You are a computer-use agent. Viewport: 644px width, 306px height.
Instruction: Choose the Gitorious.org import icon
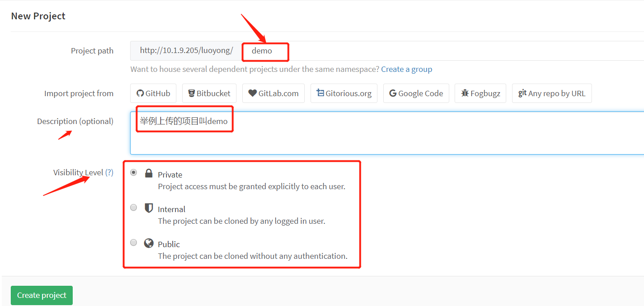coord(320,93)
